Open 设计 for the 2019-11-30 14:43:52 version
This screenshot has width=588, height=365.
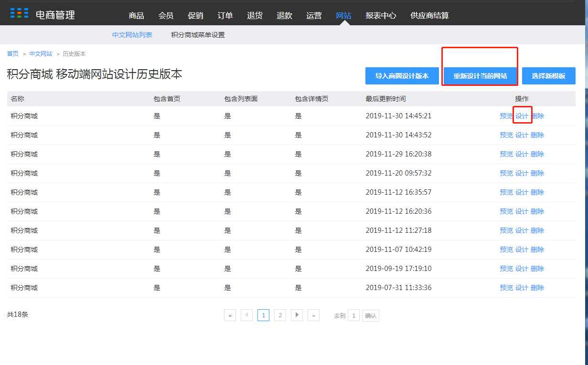(x=522, y=135)
